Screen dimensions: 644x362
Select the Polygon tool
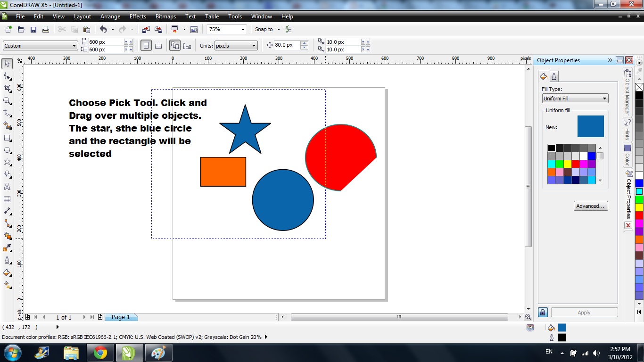coord(7,162)
